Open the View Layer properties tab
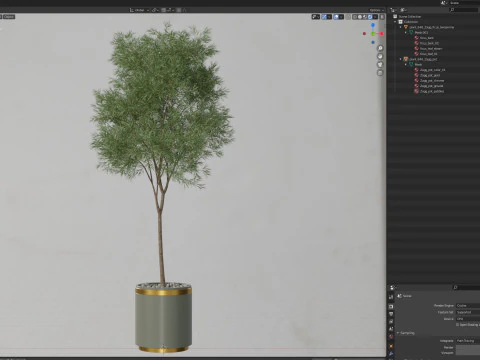This screenshot has width=480, height=360. tap(391, 321)
